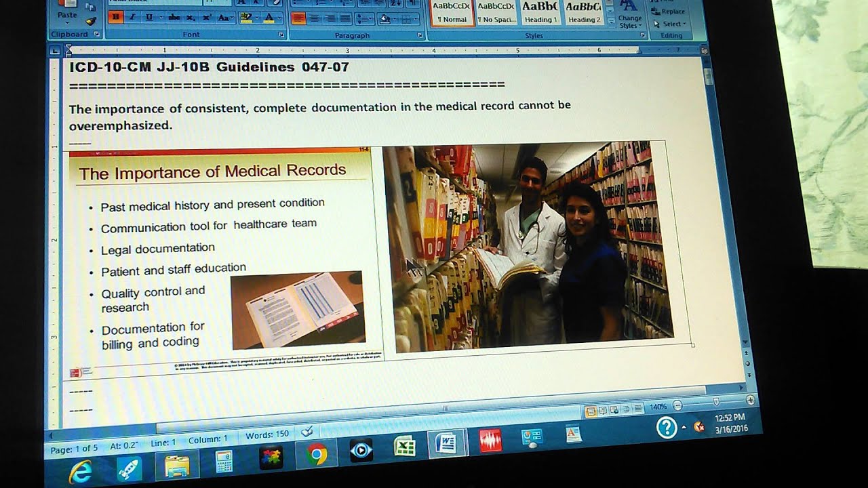The height and width of the screenshot is (488, 868).
Task: Open the red audio waveform taskbar app
Action: (490, 441)
